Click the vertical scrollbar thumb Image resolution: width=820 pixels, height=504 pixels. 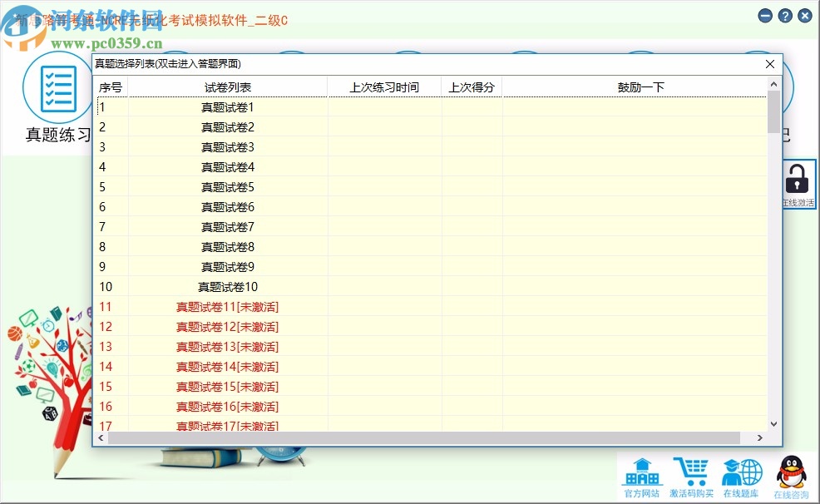(x=773, y=111)
